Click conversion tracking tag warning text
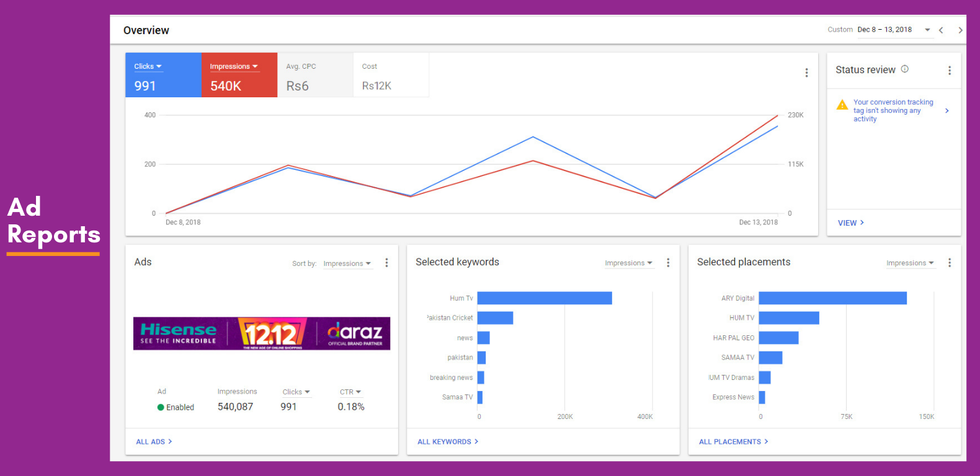 click(x=893, y=110)
